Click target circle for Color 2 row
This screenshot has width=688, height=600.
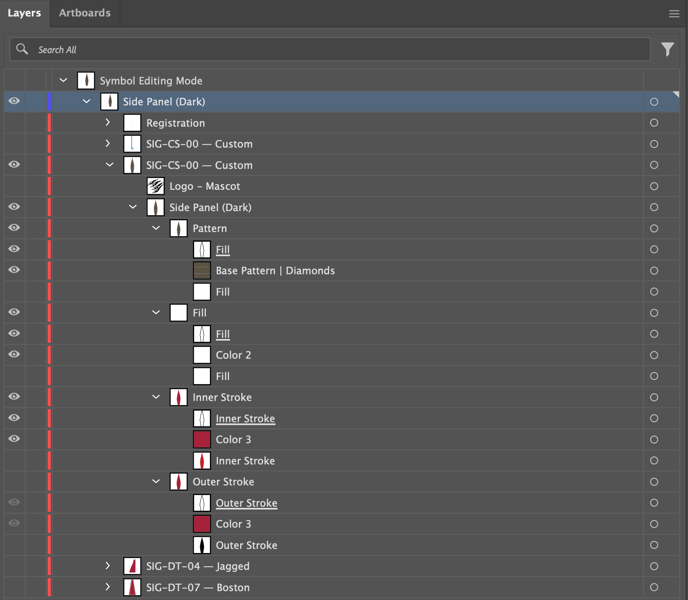pyautogui.click(x=654, y=355)
